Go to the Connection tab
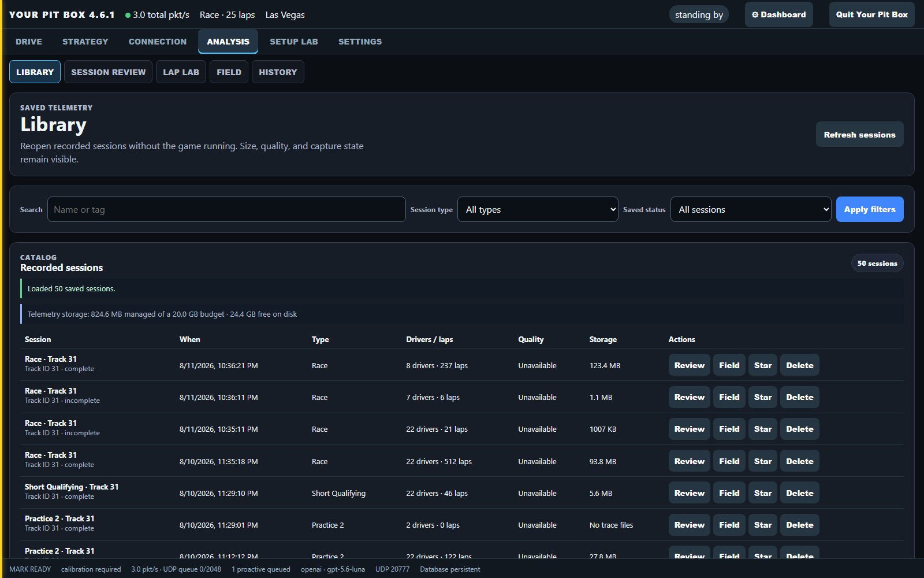 (158, 42)
